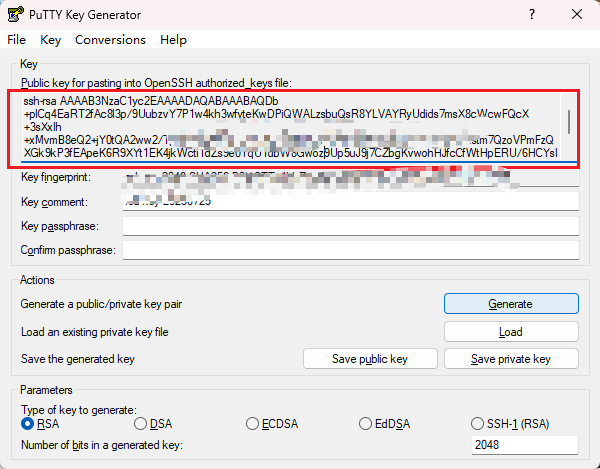Click the Generate button
The image size is (600, 469).
(510, 303)
